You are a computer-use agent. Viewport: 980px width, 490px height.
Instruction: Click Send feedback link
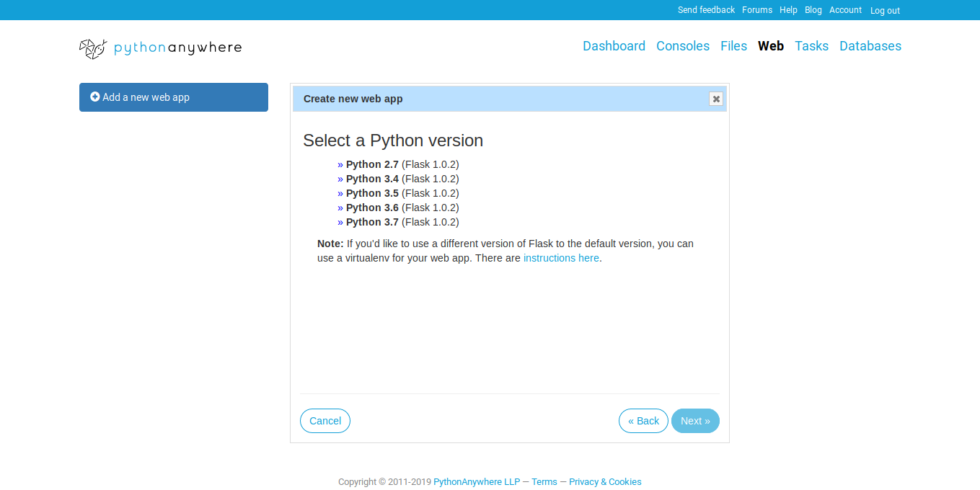[706, 10]
